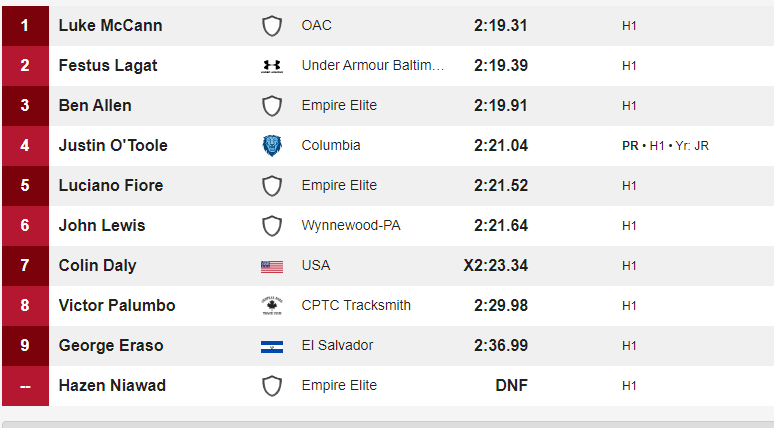This screenshot has height=428, width=774.
Task: Click the USA flag icon
Action: pyautogui.click(x=271, y=267)
